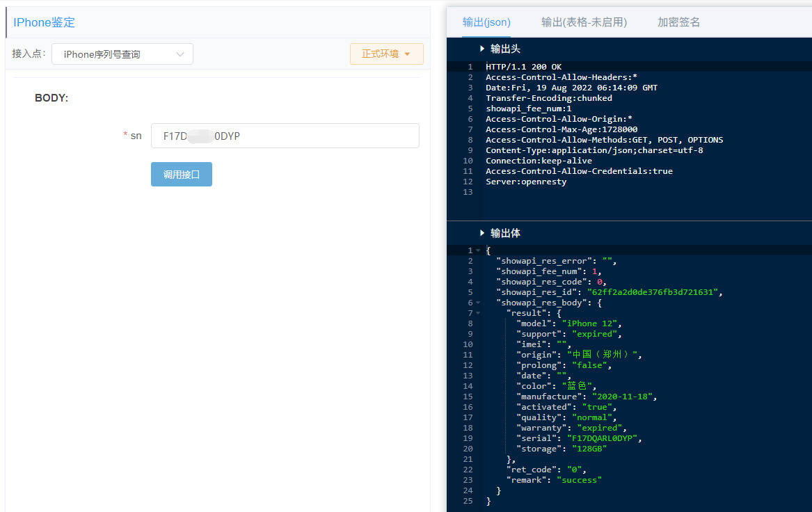
Task: Click the "showapi_fee_num": 1 JSON line
Action: (549, 271)
